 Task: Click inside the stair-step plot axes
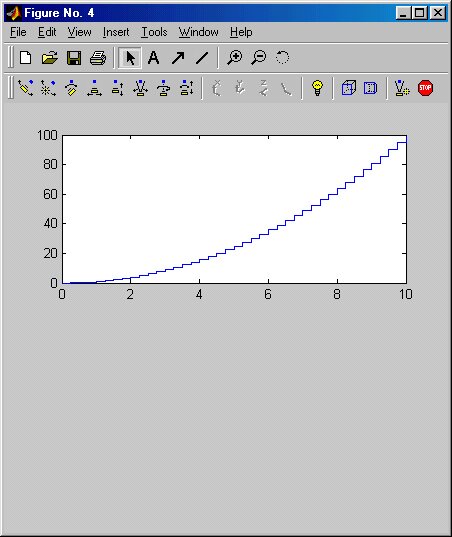point(234,209)
